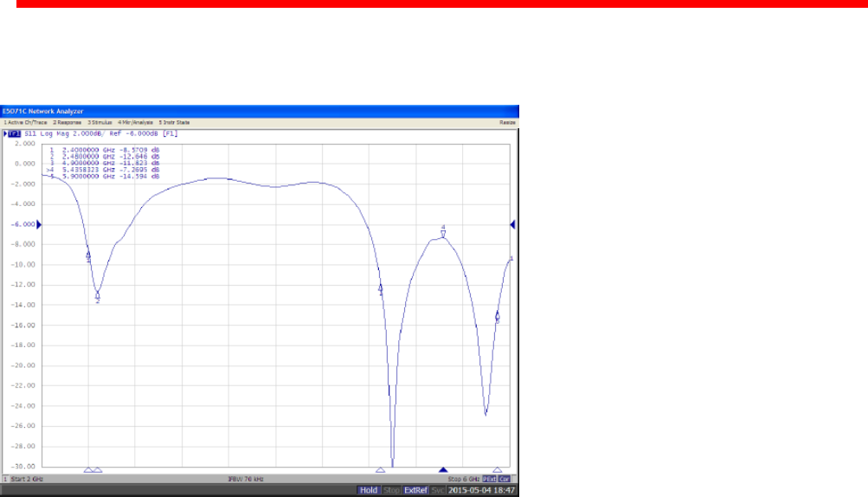Open the 3 Stimulus menu
The width and height of the screenshot is (868, 497).
click(100, 122)
